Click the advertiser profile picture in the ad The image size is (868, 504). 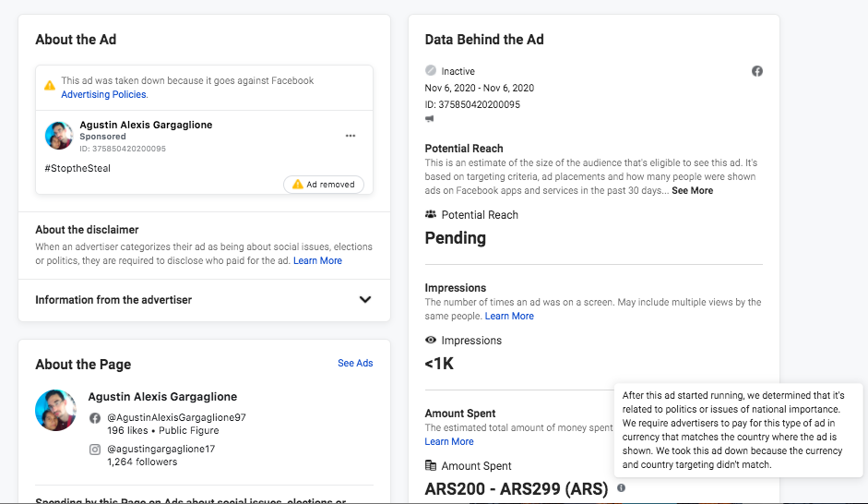(59, 136)
